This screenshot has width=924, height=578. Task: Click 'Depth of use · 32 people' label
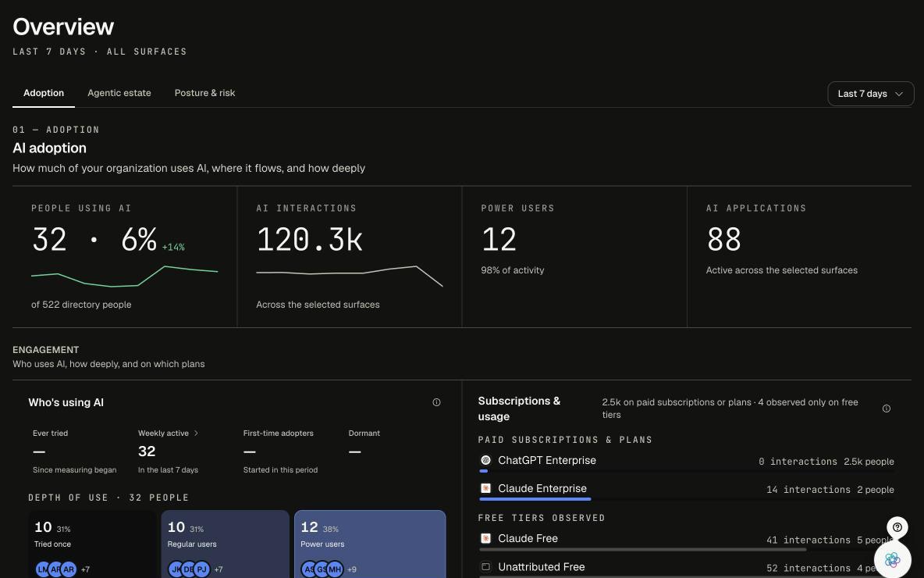[x=108, y=498]
